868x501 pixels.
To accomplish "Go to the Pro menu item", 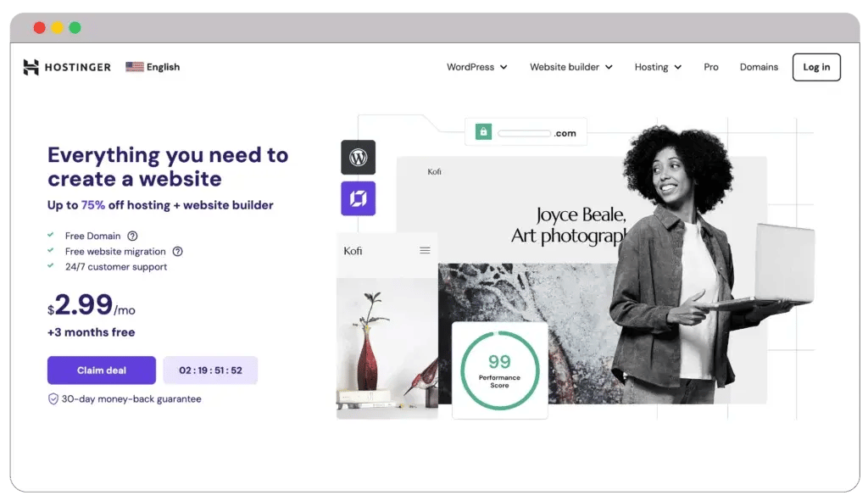I will point(710,67).
